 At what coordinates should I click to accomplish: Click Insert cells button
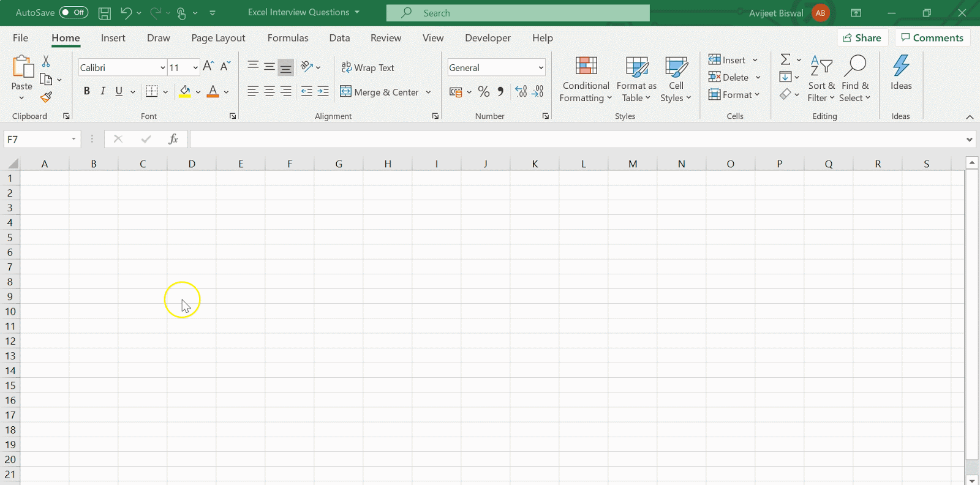[727, 59]
